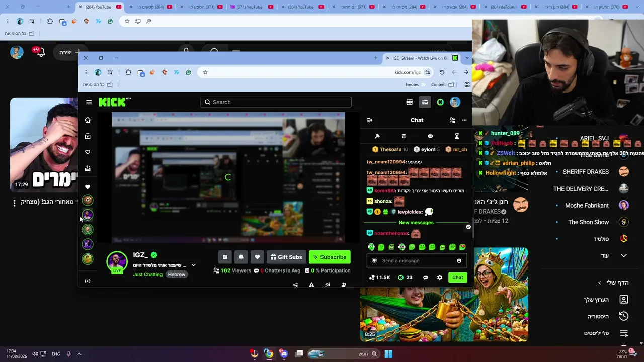Click the green Subscribe button

(x=330, y=257)
